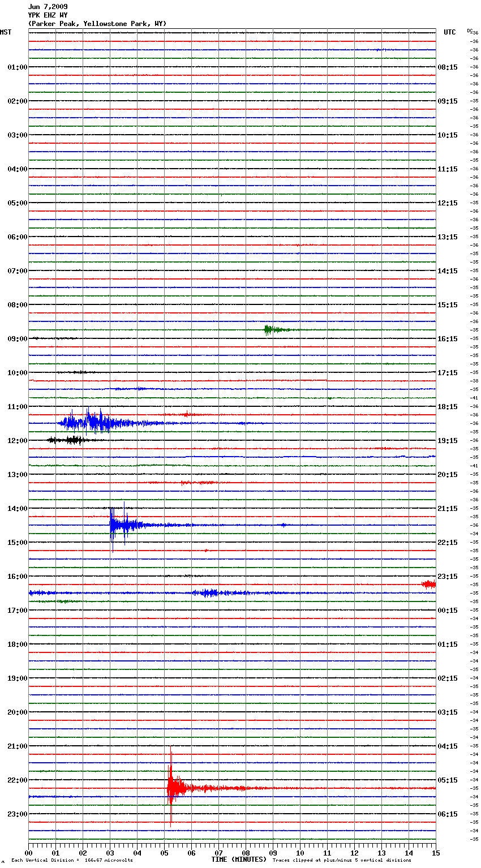
Task: Click the 'UTC' axis label
Action: coord(450,32)
